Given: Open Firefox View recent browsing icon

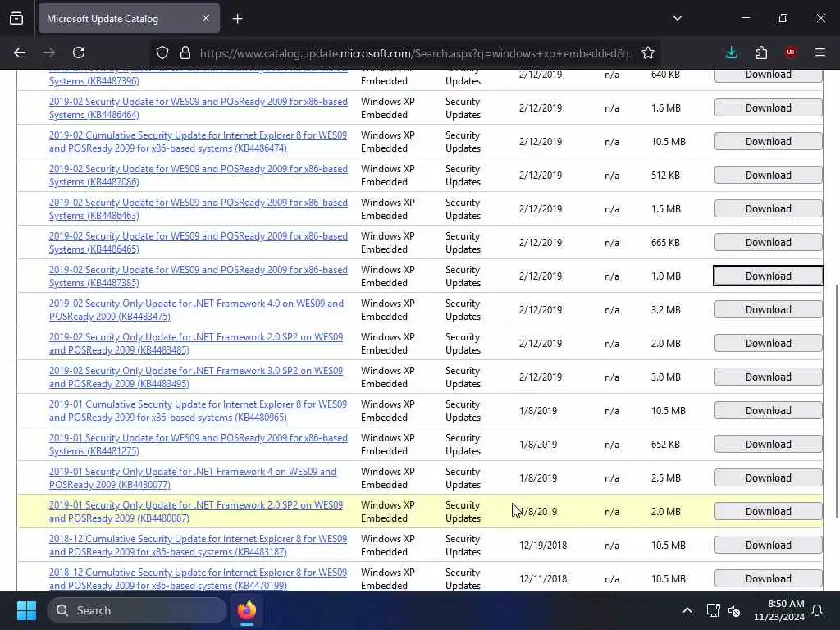Looking at the screenshot, I should coord(16,19).
